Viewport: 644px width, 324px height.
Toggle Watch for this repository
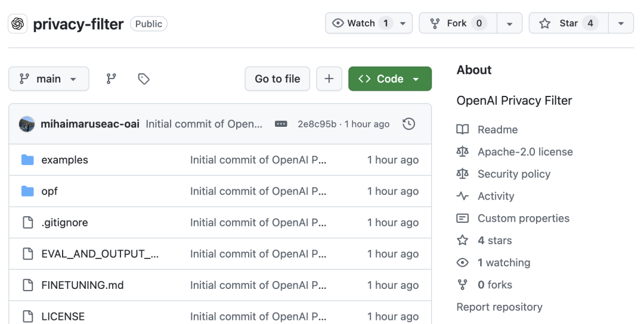(x=361, y=23)
